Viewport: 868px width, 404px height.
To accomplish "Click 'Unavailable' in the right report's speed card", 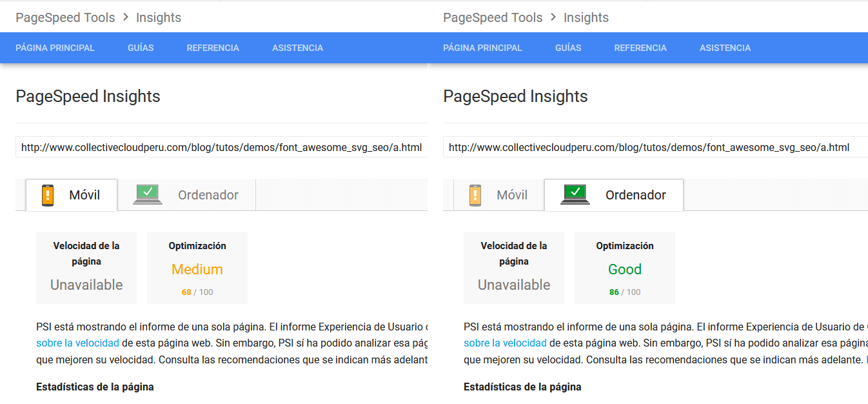I will tap(514, 285).
